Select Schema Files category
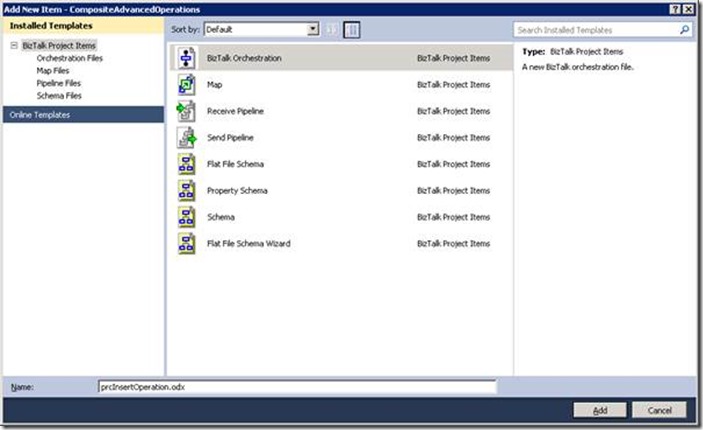The image size is (703, 430). pyautogui.click(x=59, y=96)
